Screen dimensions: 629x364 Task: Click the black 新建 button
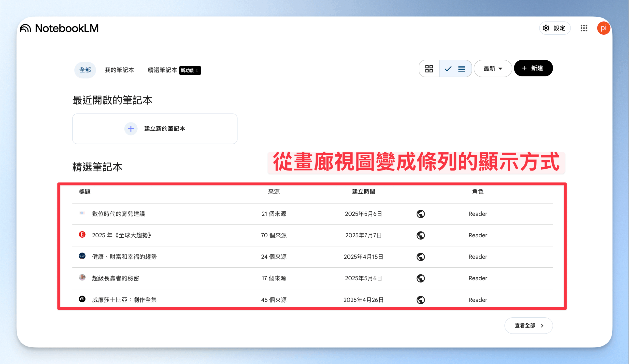click(533, 68)
